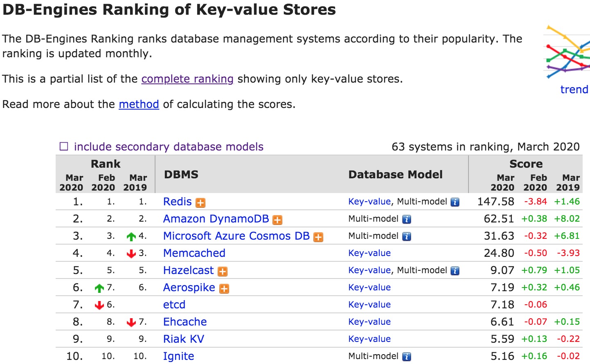
Task: Click info icon in Cosmos DB Multi-model cell
Action: [x=407, y=236]
